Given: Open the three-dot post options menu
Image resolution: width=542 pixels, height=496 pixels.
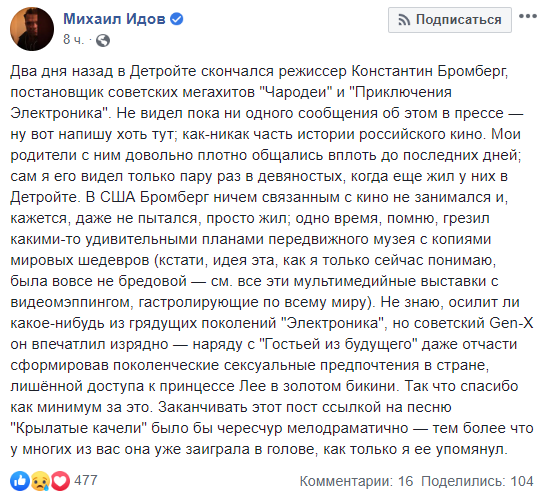Looking at the screenshot, I should (x=528, y=16).
